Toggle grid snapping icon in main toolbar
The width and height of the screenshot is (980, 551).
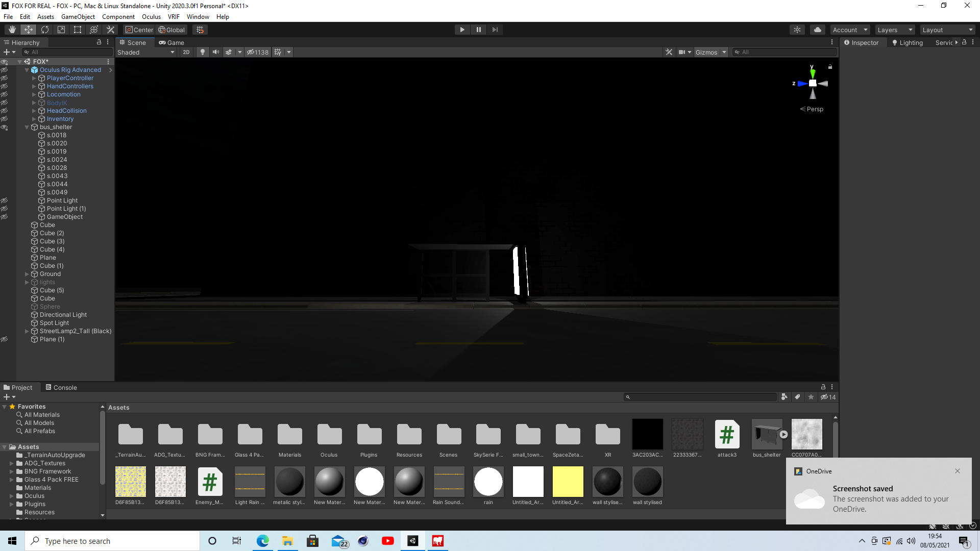pyautogui.click(x=200, y=30)
